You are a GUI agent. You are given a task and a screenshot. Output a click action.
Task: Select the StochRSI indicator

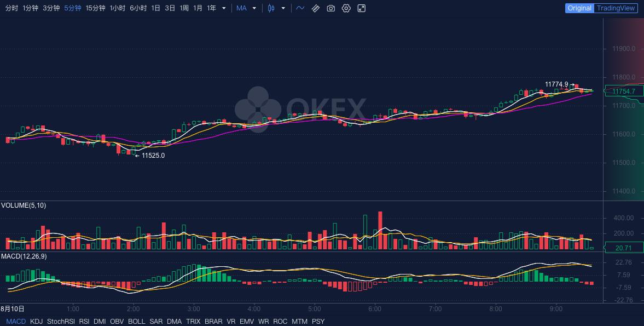(61, 322)
